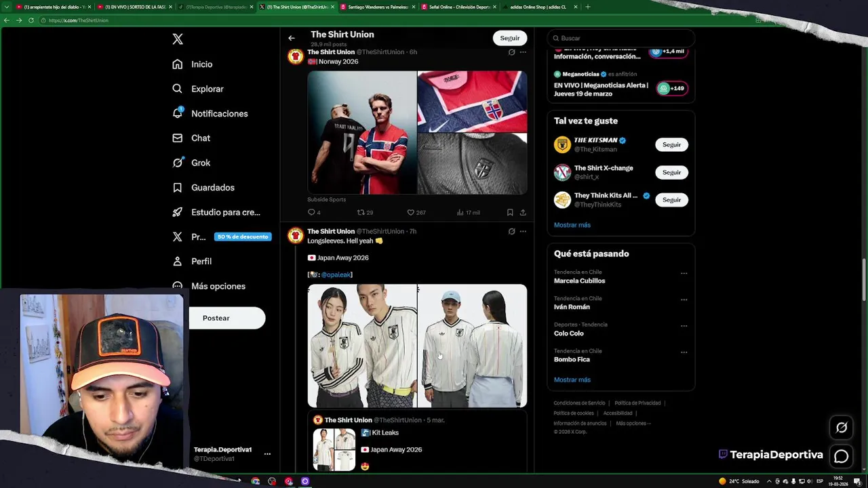Bookmark the Norway 2026 post
Viewport: 868px width, 488px height.
(510, 212)
